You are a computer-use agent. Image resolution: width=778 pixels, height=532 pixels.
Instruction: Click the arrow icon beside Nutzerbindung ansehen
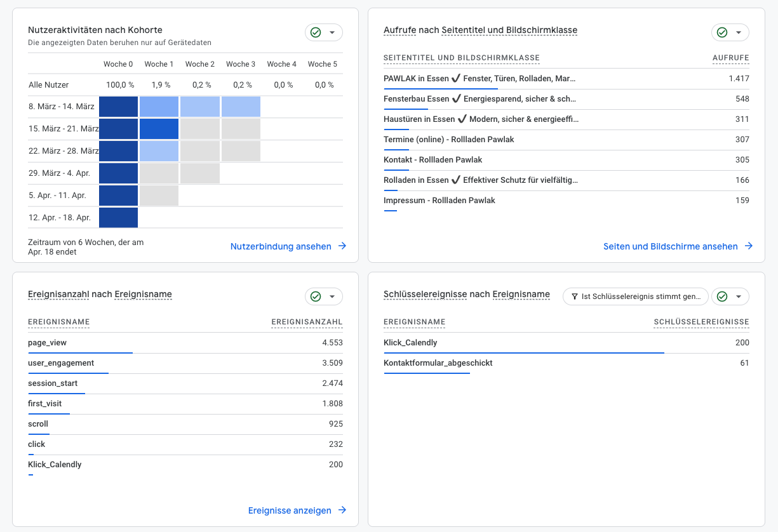(x=342, y=246)
